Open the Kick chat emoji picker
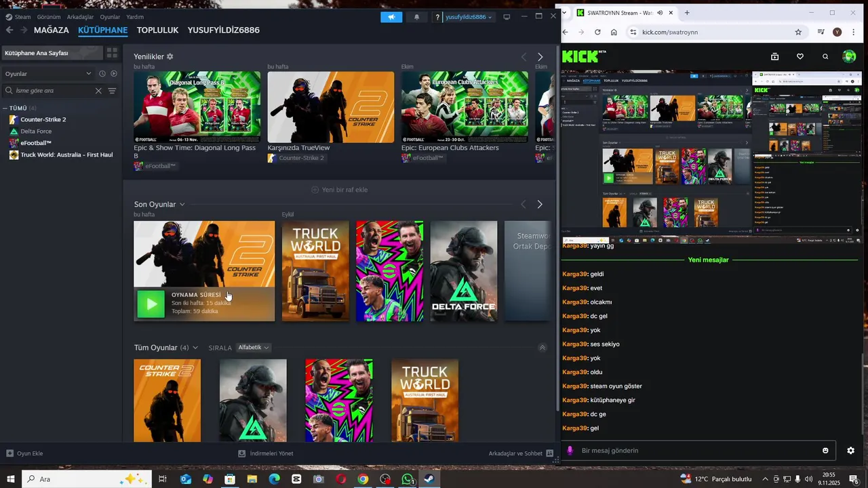 click(x=825, y=451)
